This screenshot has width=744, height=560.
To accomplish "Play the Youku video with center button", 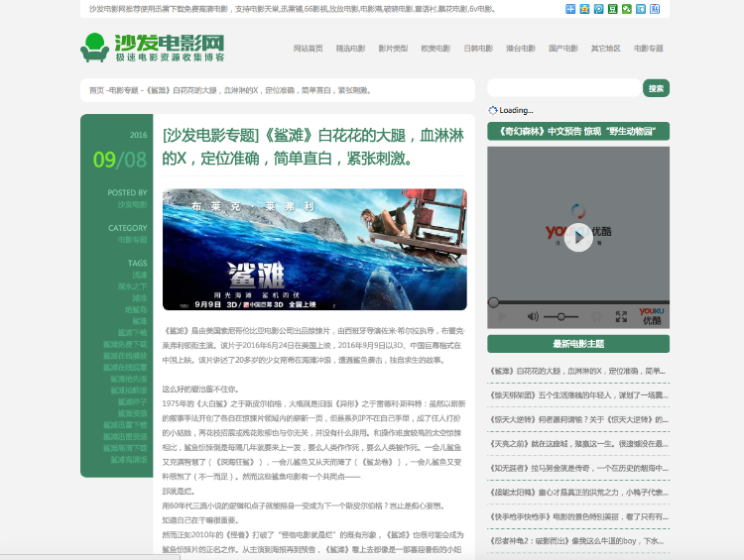I will 578,237.
